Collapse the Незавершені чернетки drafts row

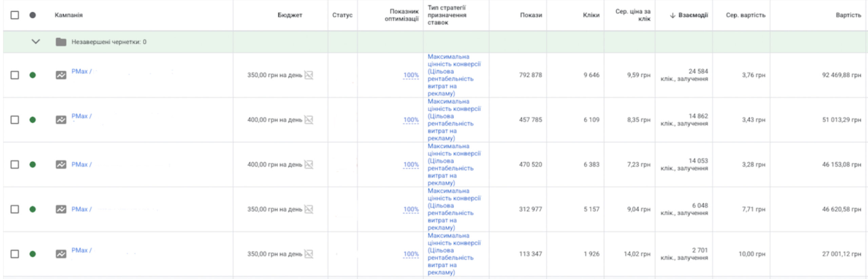(x=36, y=42)
